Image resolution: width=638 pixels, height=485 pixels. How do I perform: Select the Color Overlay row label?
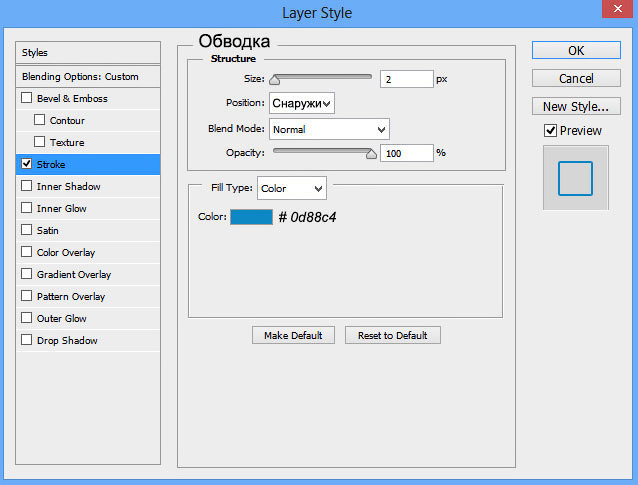(x=66, y=253)
